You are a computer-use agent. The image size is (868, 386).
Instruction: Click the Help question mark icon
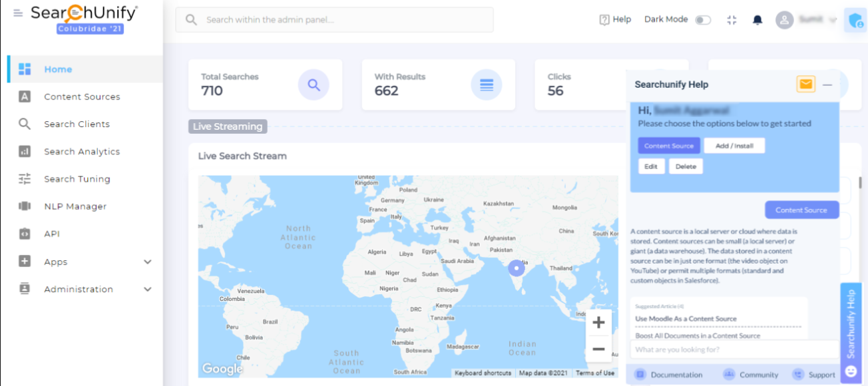coord(604,20)
